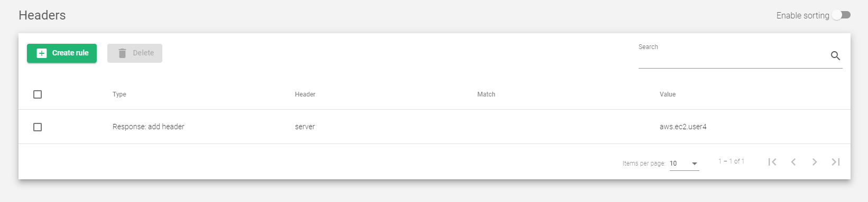868x202 pixels.
Task: Click the search magnifier icon
Action: [835, 55]
